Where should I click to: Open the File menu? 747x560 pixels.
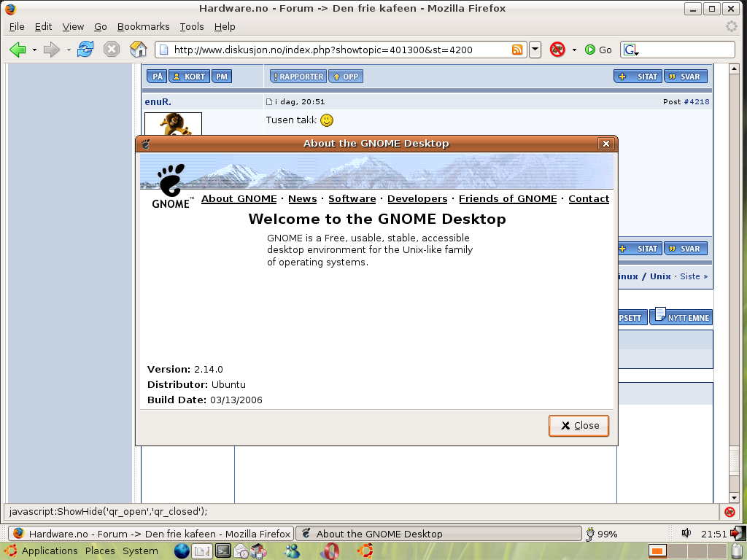[x=17, y=27]
